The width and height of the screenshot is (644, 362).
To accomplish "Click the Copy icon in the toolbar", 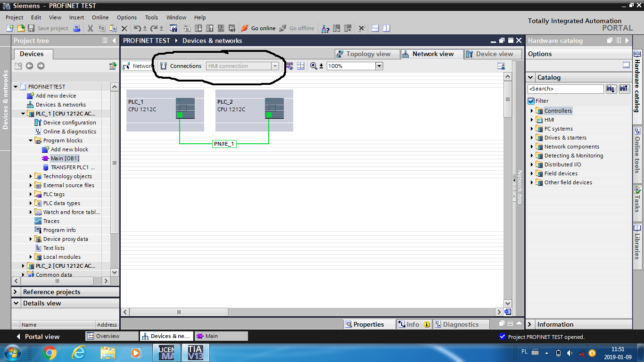I will click(101, 28).
